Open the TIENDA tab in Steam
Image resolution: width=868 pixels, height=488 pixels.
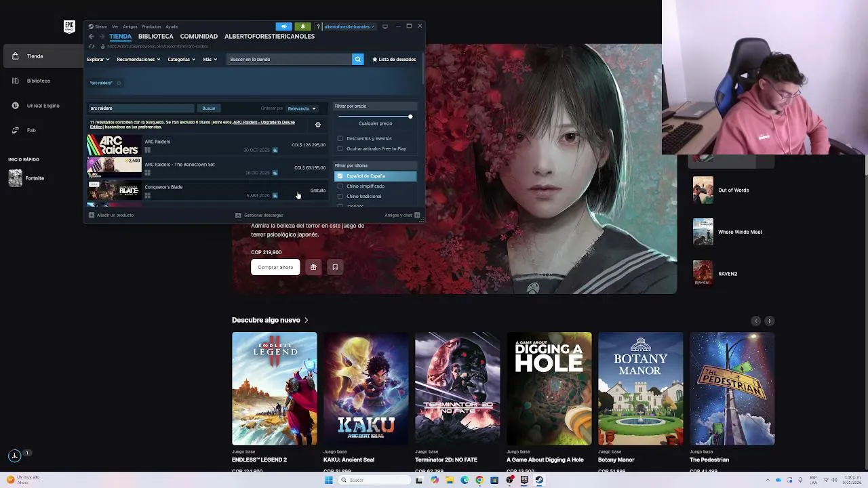(121, 36)
